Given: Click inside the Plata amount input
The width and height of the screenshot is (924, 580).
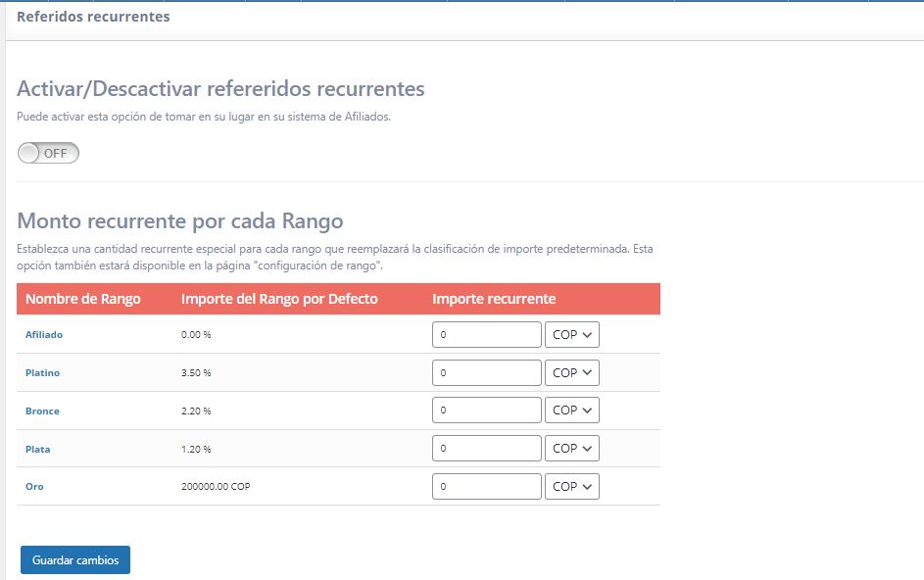Looking at the screenshot, I should click(x=487, y=448).
